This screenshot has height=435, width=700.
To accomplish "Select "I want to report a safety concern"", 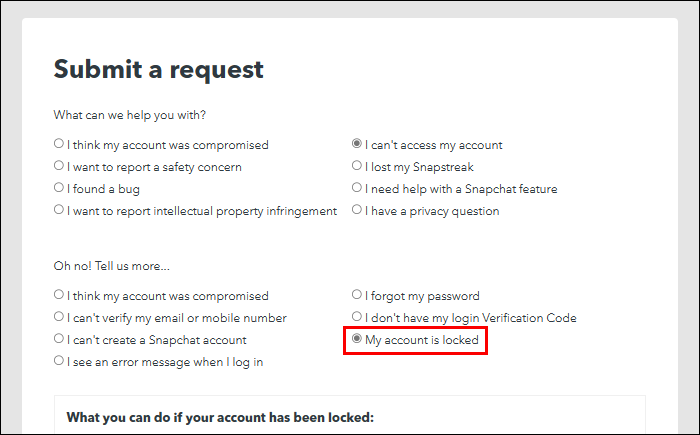I will [x=59, y=166].
